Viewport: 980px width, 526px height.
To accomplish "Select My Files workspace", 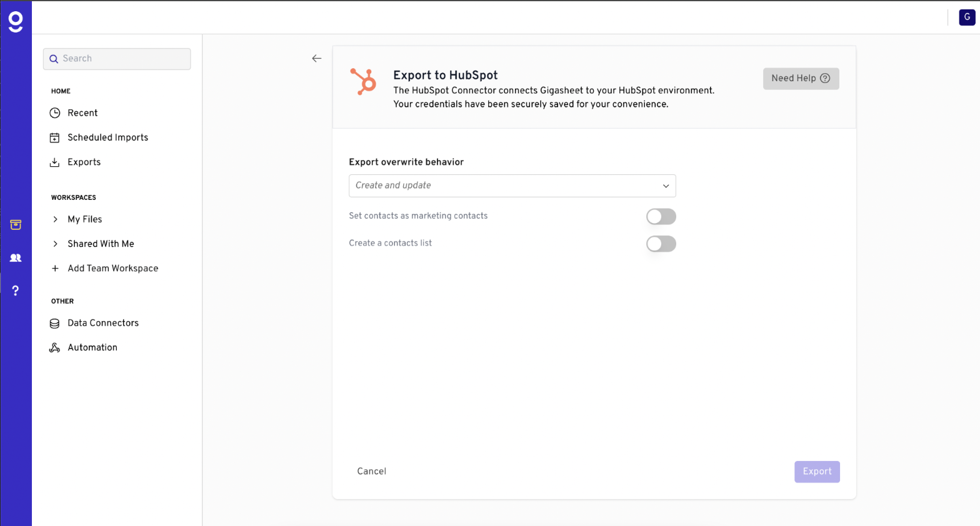I will [84, 219].
